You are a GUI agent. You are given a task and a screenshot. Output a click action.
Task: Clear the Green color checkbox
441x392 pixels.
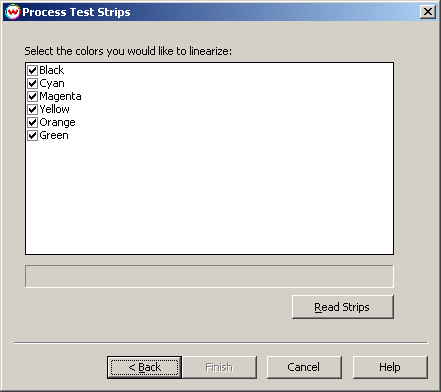click(x=32, y=135)
